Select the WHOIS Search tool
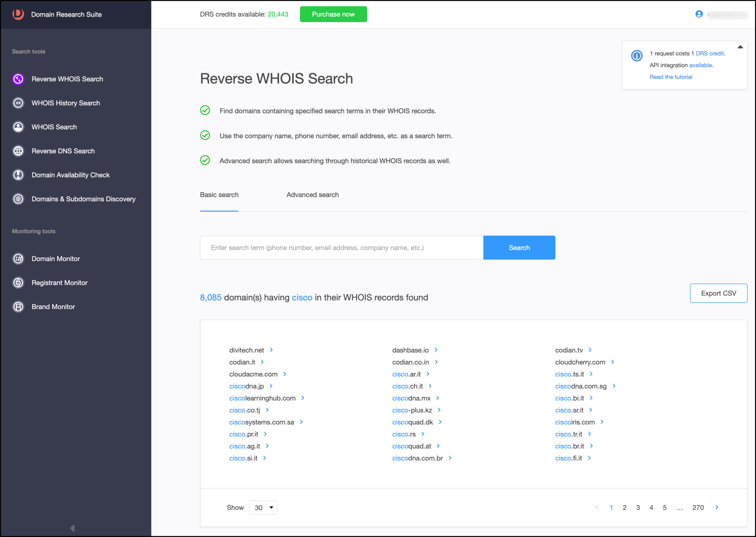Image resolution: width=756 pixels, height=537 pixels. tap(54, 127)
